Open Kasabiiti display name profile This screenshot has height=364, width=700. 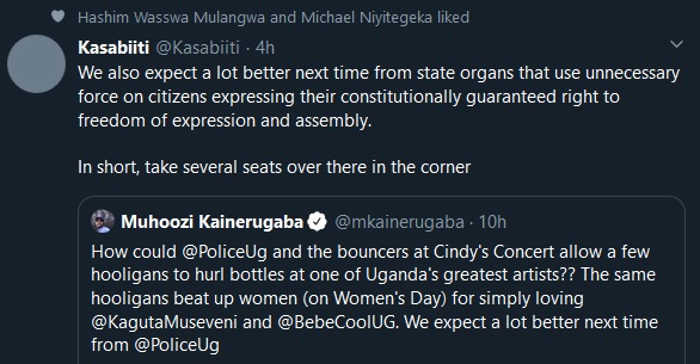pyautogui.click(x=113, y=47)
